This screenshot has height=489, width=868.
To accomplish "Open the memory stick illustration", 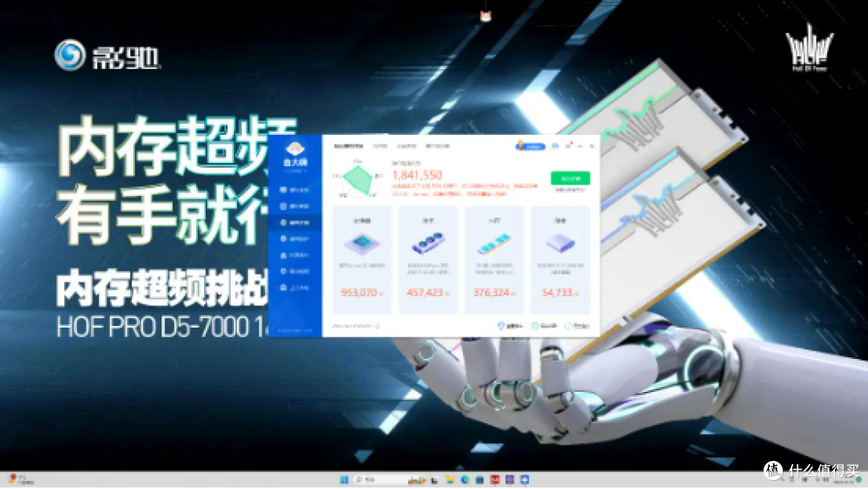I will [x=494, y=243].
